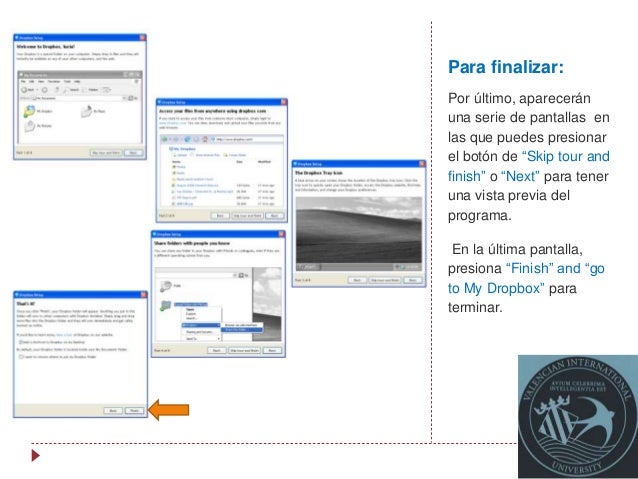
Task: Click the dropbox.com URL field in browser preview
Action: click(247, 139)
